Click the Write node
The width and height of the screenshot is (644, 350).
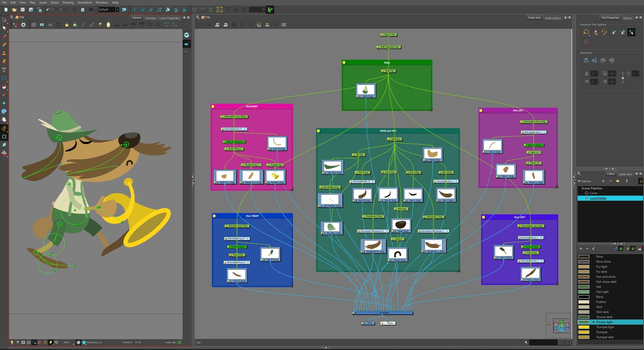click(368, 323)
